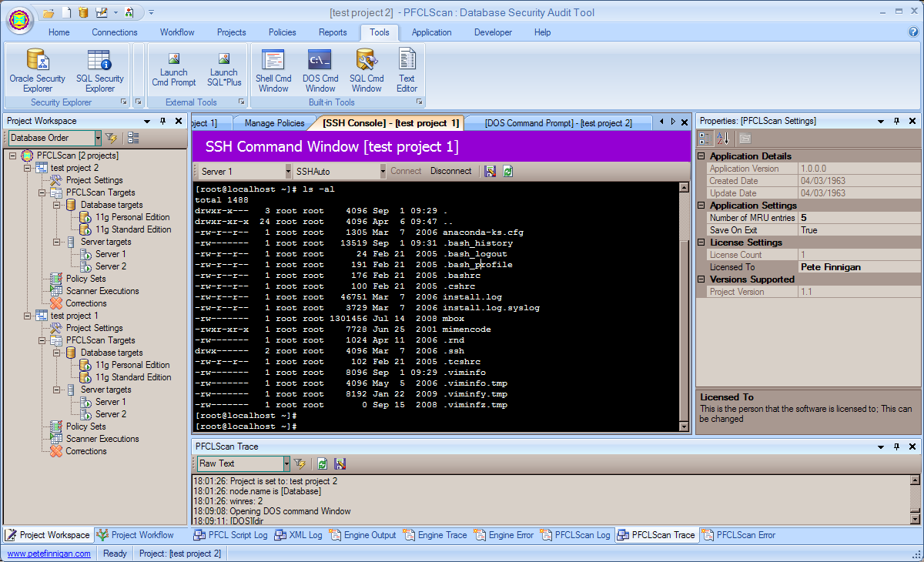924x562 pixels.
Task: Open the SQL Security Explorer tool
Action: pyautogui.click(x=99, y=71)
